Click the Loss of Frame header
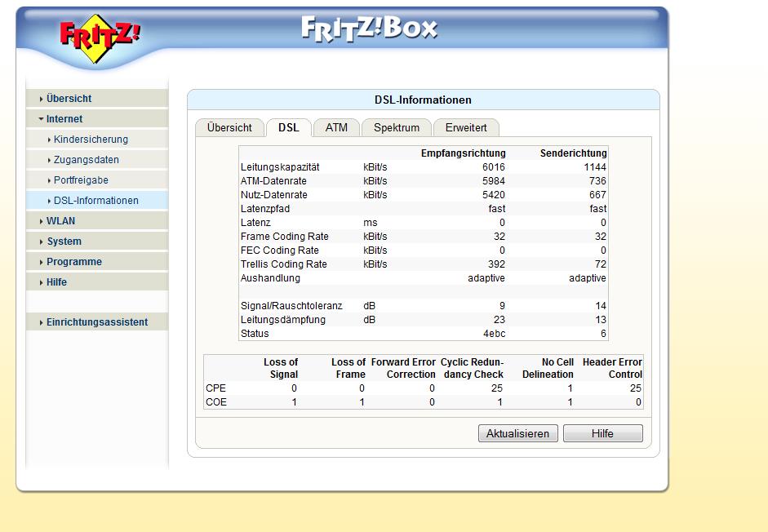This screenshot has height=532, width=768. click(348, 368)
